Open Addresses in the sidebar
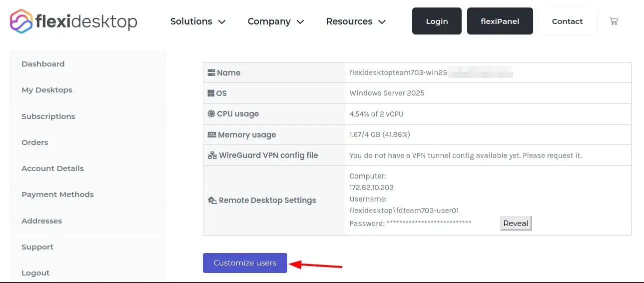The image size is (644, 283). coord(87,220)
